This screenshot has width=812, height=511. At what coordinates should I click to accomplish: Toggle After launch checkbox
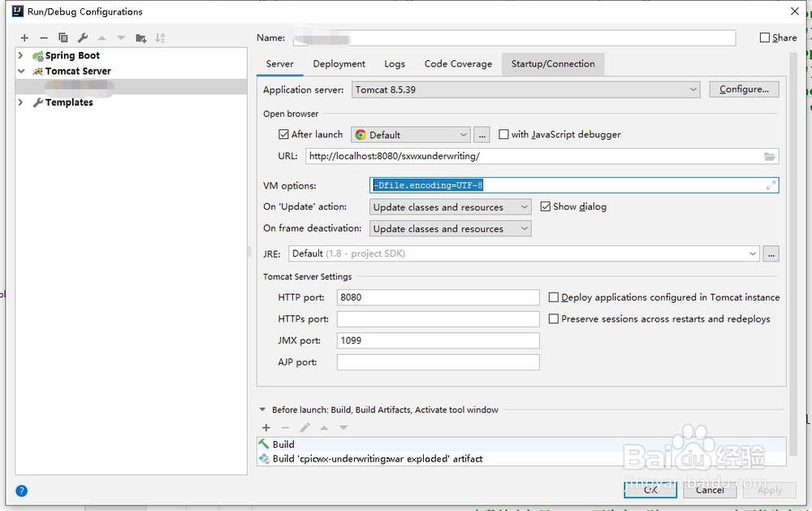click(283, 134)
